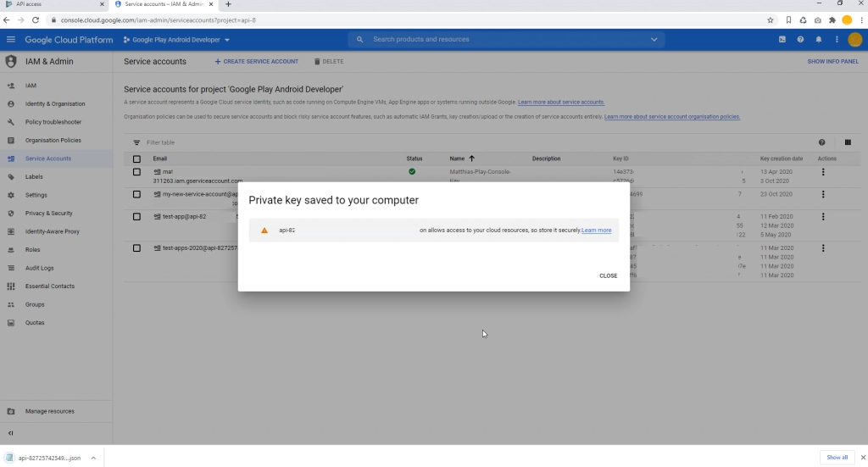Image resolution: width=868 pixels, height=467 pixels.
Task: Expand the search bar dropdown arrow
Action: point(654,39)
